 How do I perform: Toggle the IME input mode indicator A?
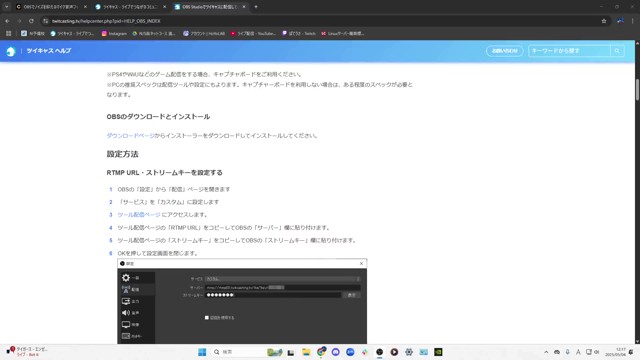point(578,352)
